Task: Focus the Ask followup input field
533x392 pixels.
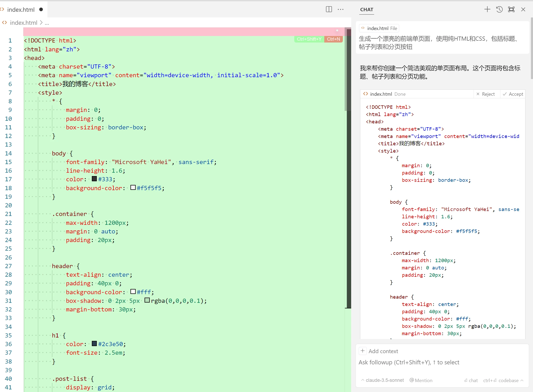Action: [x=442, y=362]
